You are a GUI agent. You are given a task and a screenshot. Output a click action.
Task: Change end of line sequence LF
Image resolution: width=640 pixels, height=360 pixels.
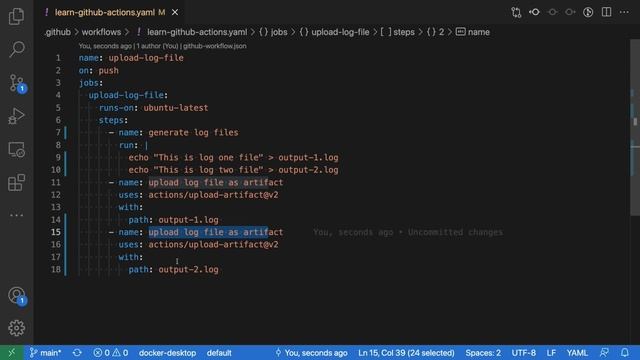pyautogui.click(x=551, y=353)
